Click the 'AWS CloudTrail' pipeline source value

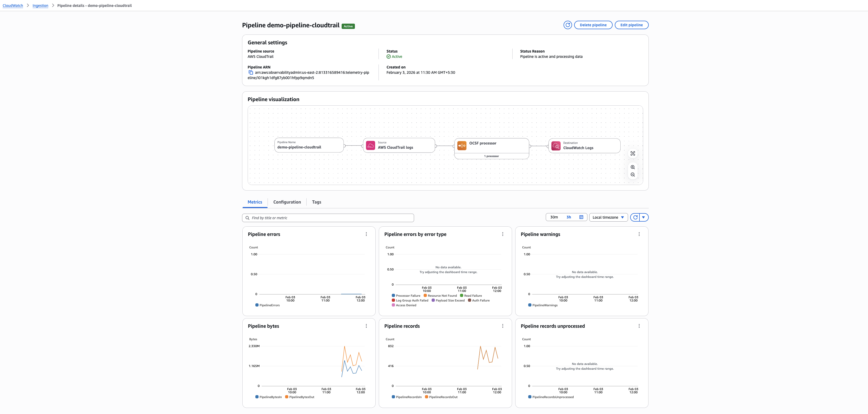pyautogui.click(x=260, y=57)
